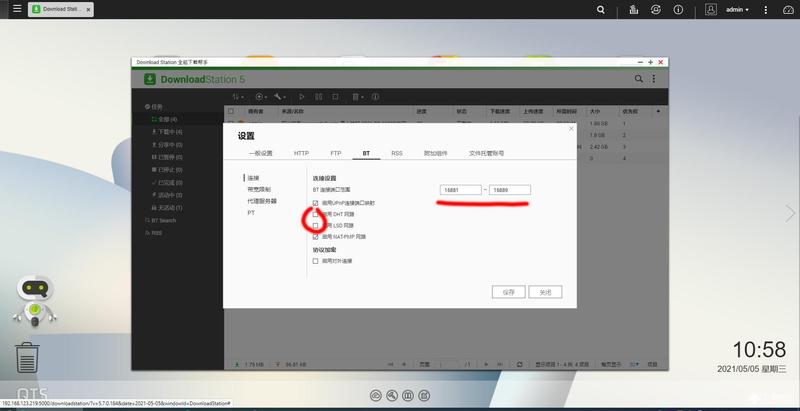The height and width of the screenshot is (411, 800).
Task: Switch to the 文件托管账号 settings tab
Action: point(486,153)
